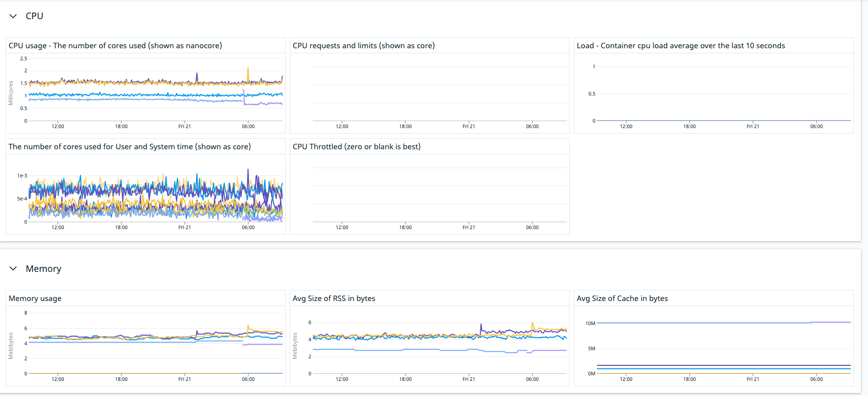This screenshot has width=868, height=396.
Task: Click the blue line in the CPU usage graph
Action: click(151, 94)
